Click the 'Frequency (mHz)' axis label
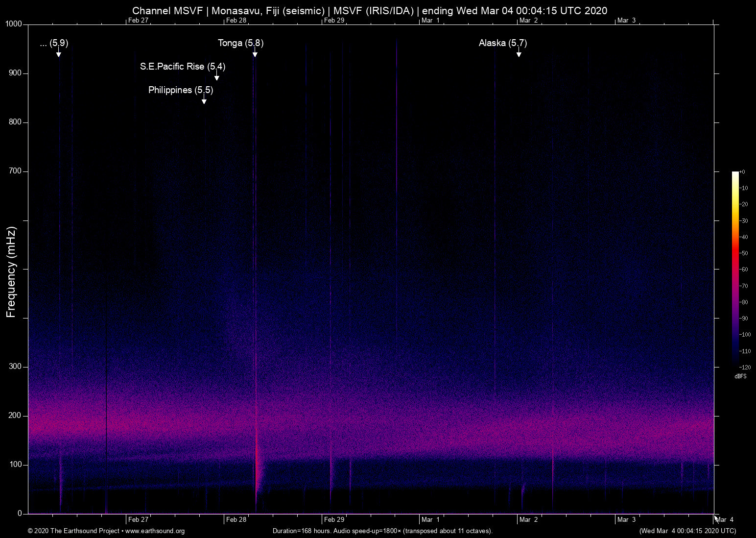Viewport: 756px width, 538px height. click(11, 272)
